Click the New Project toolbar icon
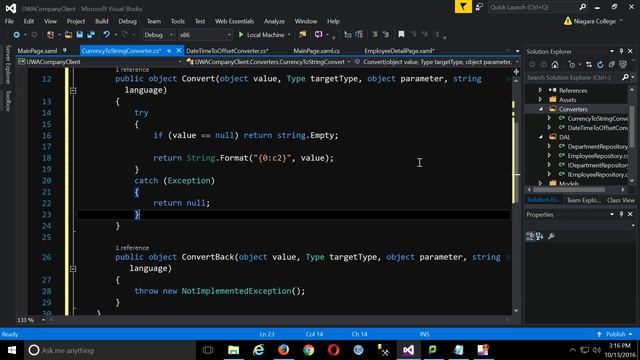Image resolution: width=640 pixels, height=360 pixels. click(x=51, y=35)
